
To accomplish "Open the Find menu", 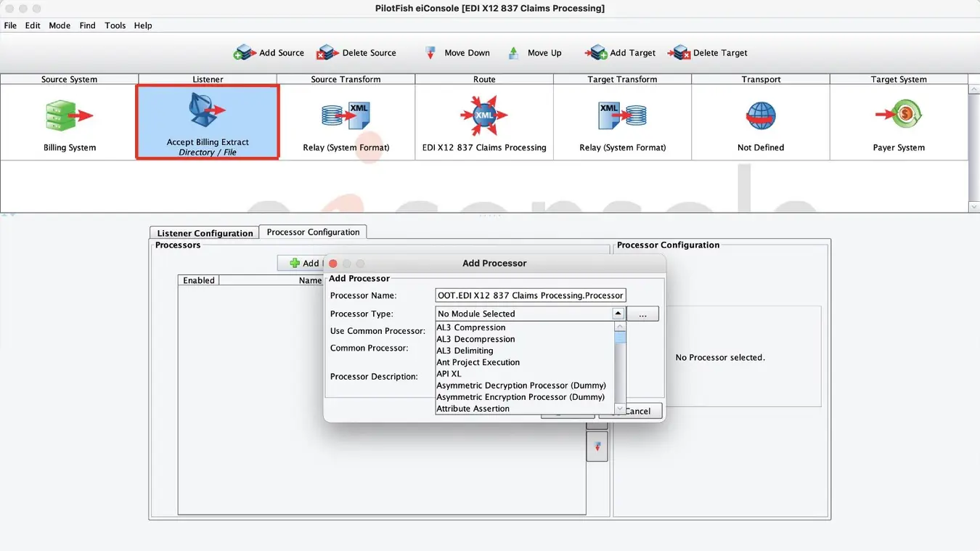I will click(87, 25).
